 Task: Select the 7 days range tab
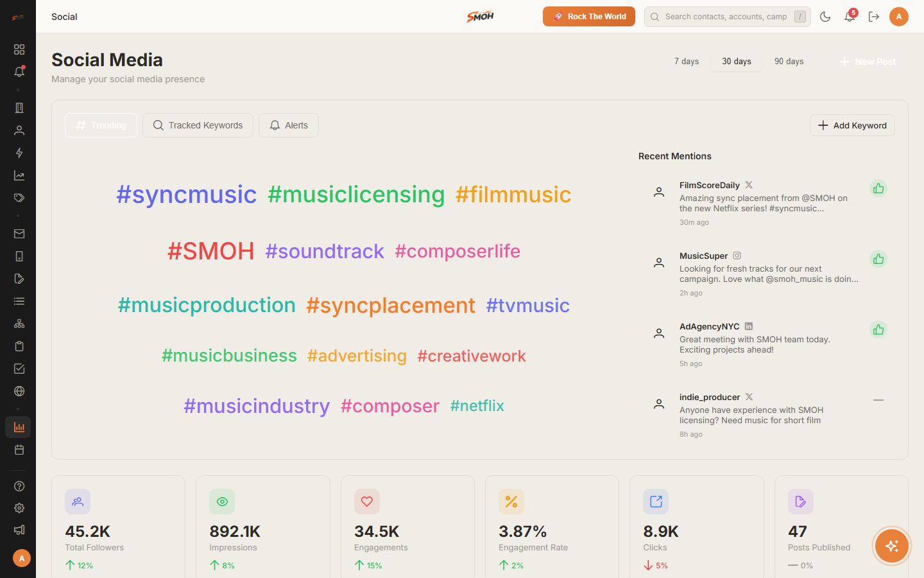click(687, 62)
